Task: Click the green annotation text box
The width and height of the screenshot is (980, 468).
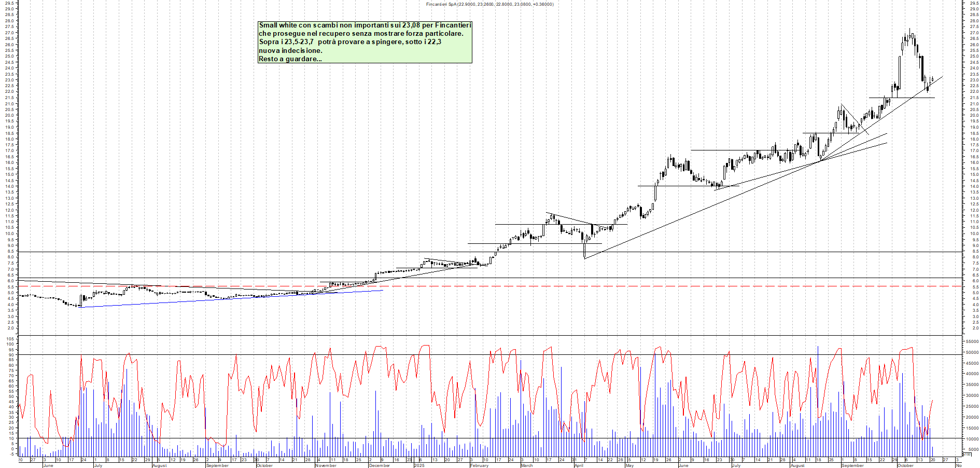Action: (365, 42)
